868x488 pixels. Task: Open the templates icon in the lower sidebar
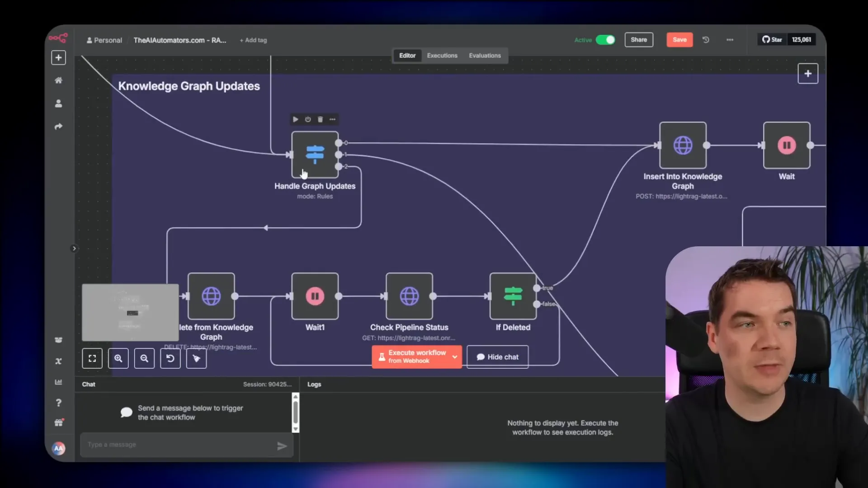point(58,340)
